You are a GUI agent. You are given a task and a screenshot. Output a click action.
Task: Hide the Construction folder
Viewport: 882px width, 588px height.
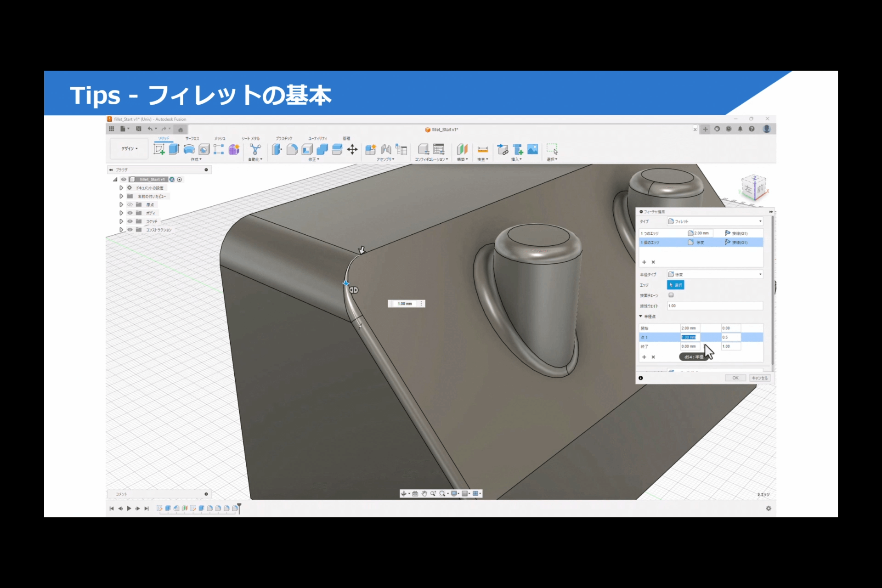click(130, 230)
